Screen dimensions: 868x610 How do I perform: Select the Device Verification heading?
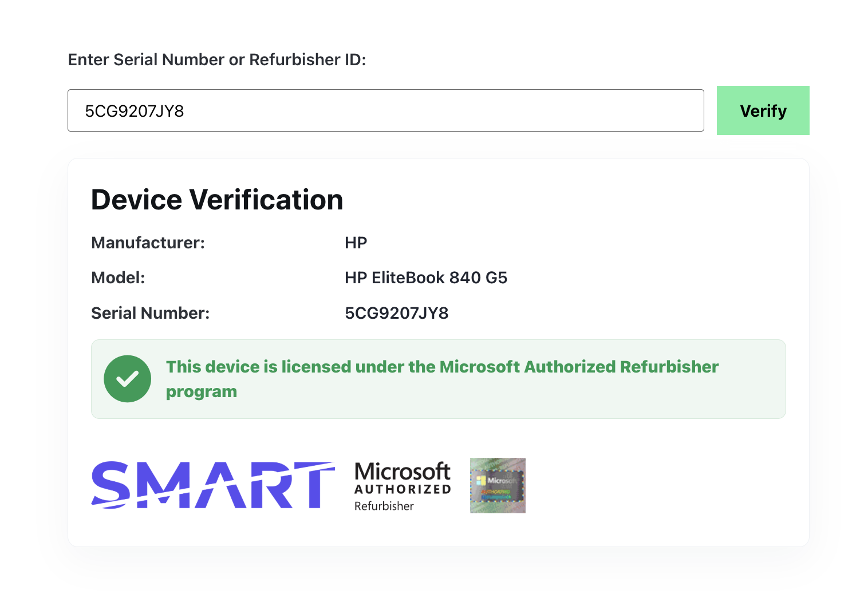(x=216, y=199)
